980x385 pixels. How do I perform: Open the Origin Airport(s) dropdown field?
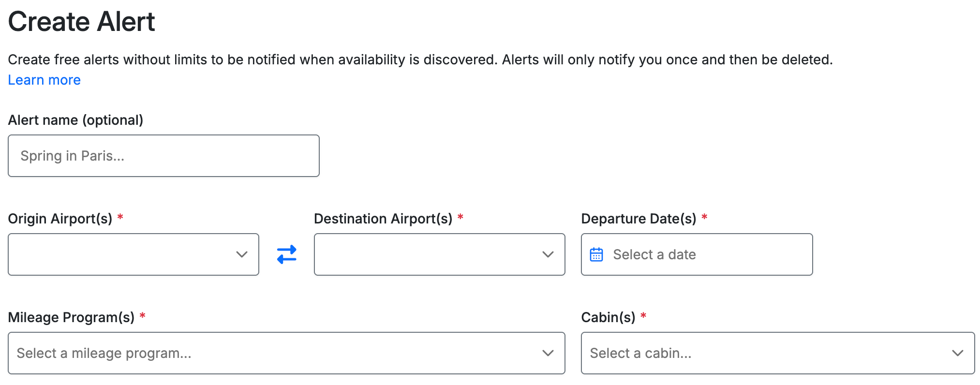121,254
